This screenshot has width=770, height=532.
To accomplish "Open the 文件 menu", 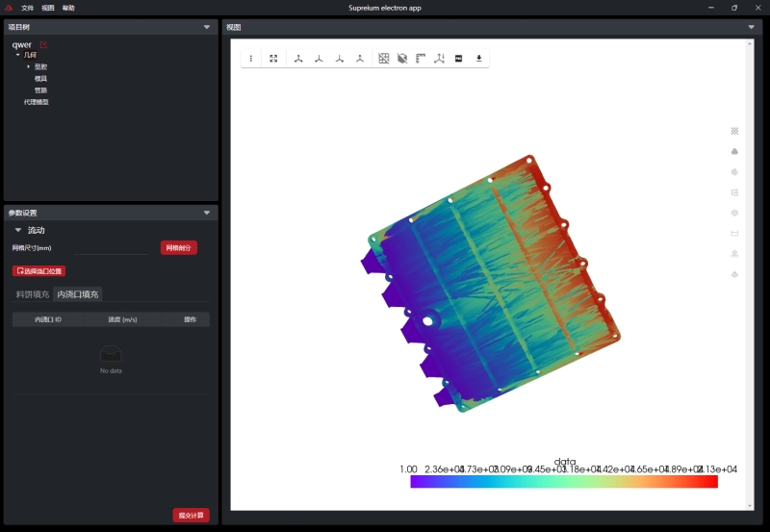I will (x=27, y=8).
